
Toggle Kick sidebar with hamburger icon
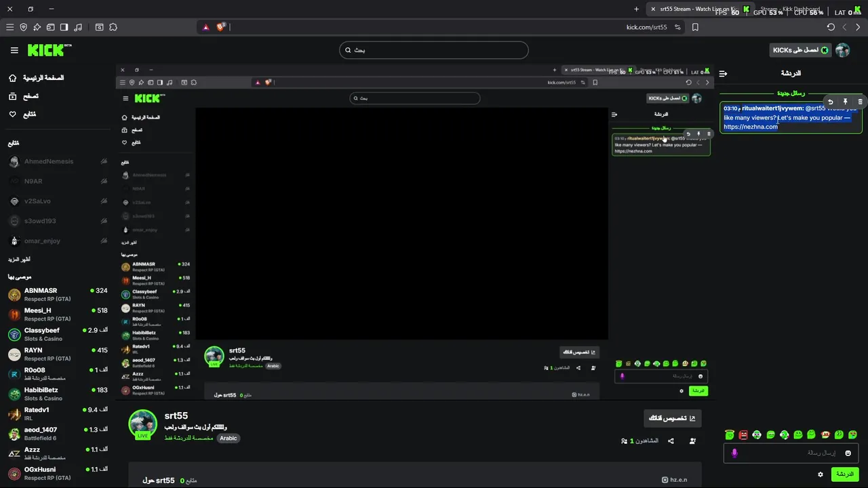[x=14, y=50]
